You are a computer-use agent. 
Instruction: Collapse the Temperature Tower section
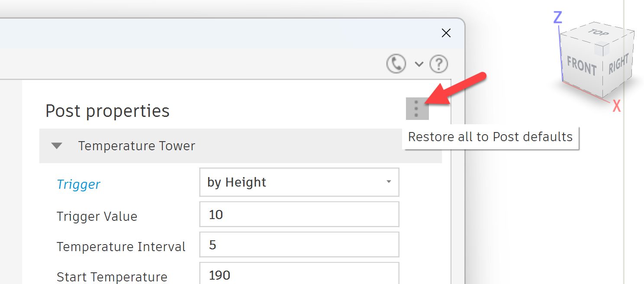[x=57, y=146]
